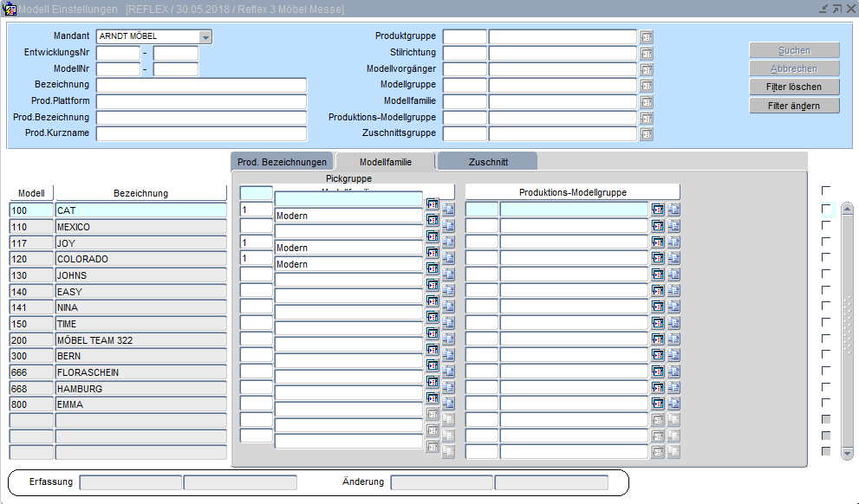This screenshot has height=504, width=859.
Task: Open Produktions-Modellgruppe lookup icon in MEXICO row
Action: pos(658,226)
